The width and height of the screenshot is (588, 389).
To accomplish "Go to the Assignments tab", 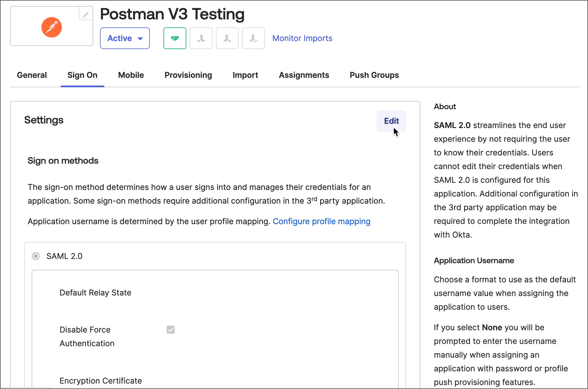I will pyautogui.click(x=304, y=75).
